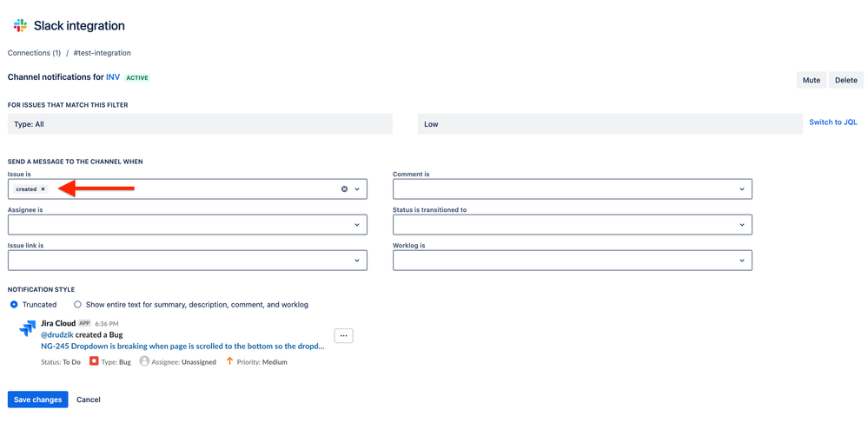Clear all values in Issue is field
Viewport: 868px width, 436px height.
tap(344, 189)
